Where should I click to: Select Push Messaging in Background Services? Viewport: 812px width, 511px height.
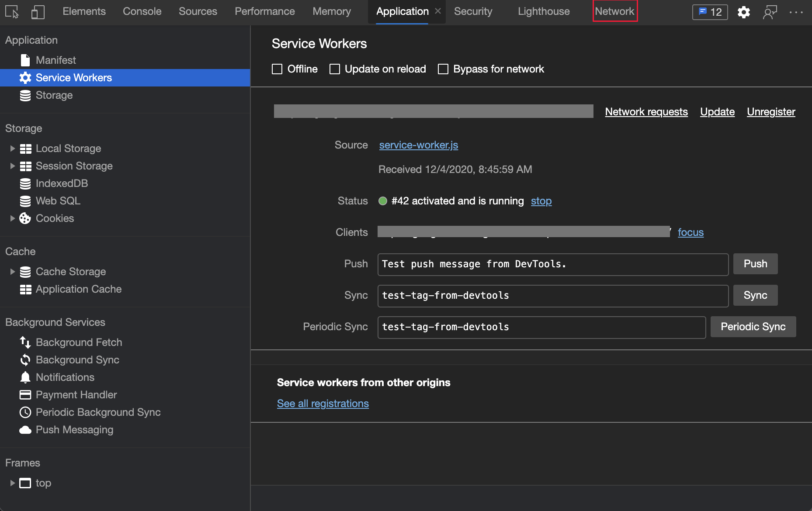[74, 430]
